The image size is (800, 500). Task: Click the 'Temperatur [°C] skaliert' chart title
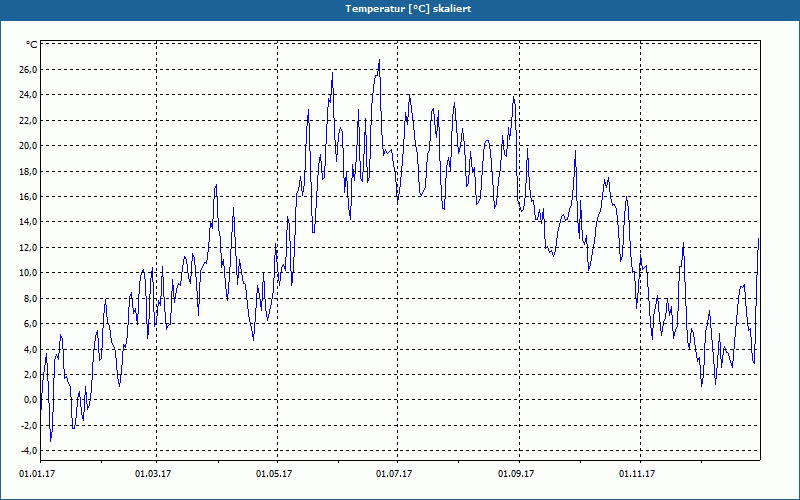pos(408,9)
